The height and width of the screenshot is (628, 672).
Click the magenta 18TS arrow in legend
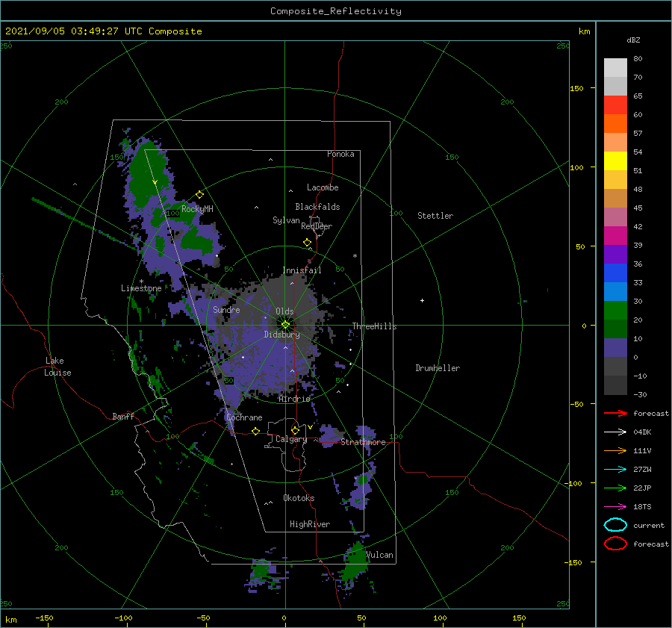[x=615, y=507]
